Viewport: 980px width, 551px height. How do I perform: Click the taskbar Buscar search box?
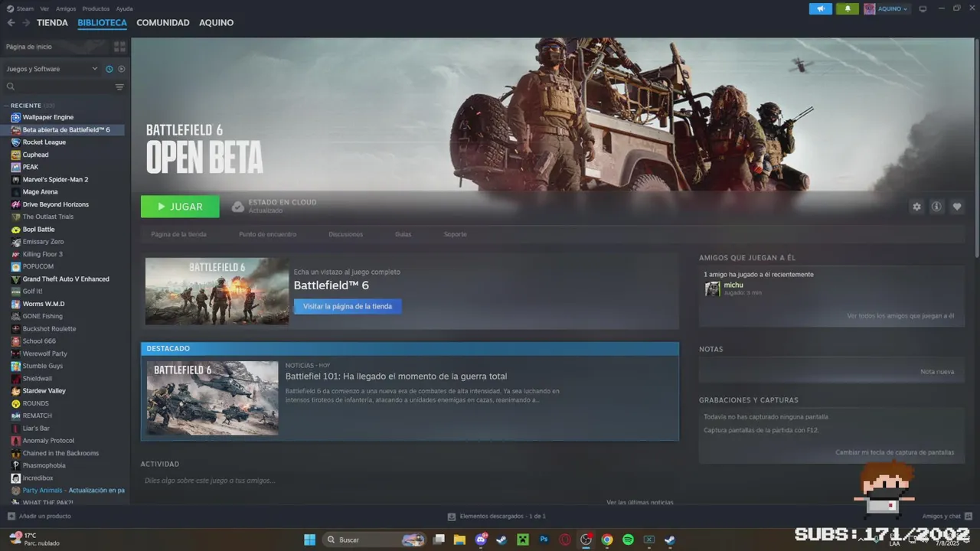coord(374,540)
